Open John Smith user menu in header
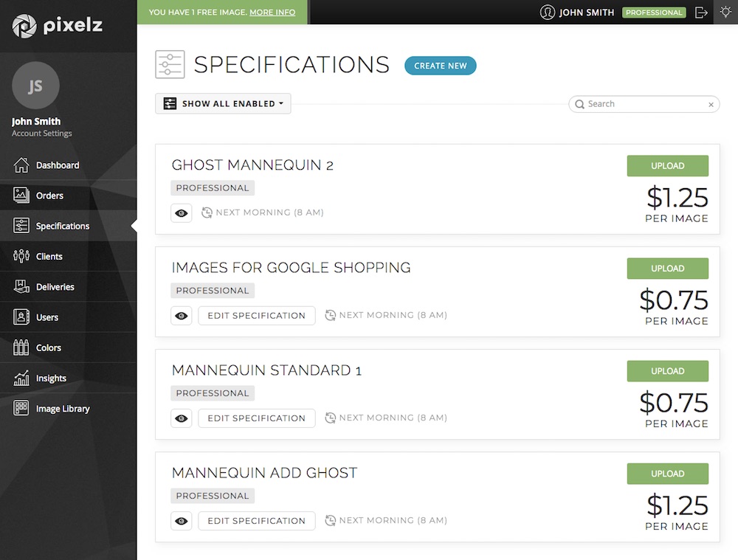 tap(578, 13)
